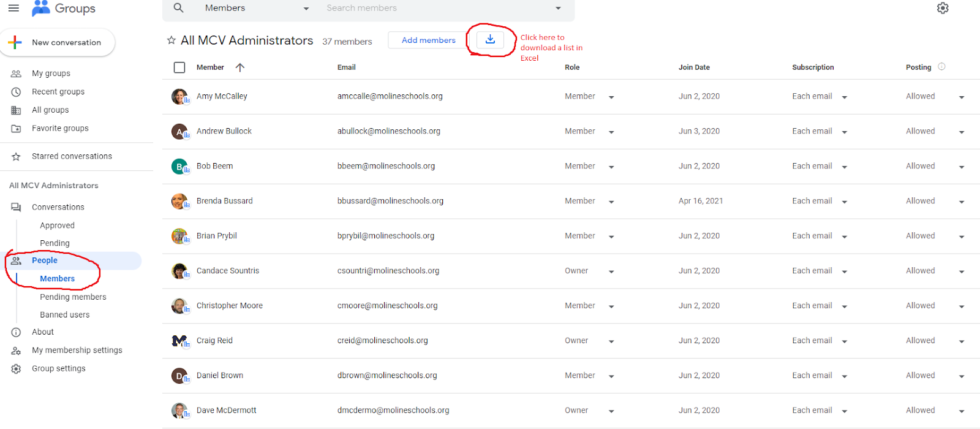The image size is (980, 429).
Task: Select Banned users in the sidebar
Action: coord(64,314)
